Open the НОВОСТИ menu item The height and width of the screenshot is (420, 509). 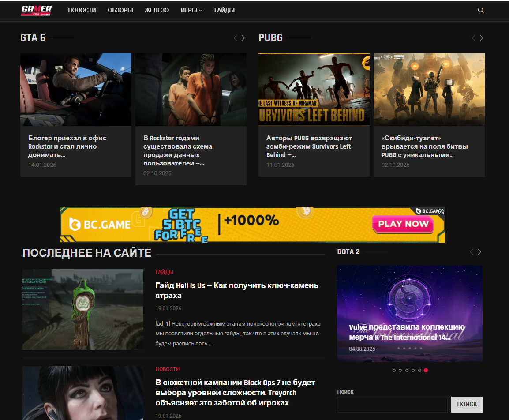(x=82, y=11)
